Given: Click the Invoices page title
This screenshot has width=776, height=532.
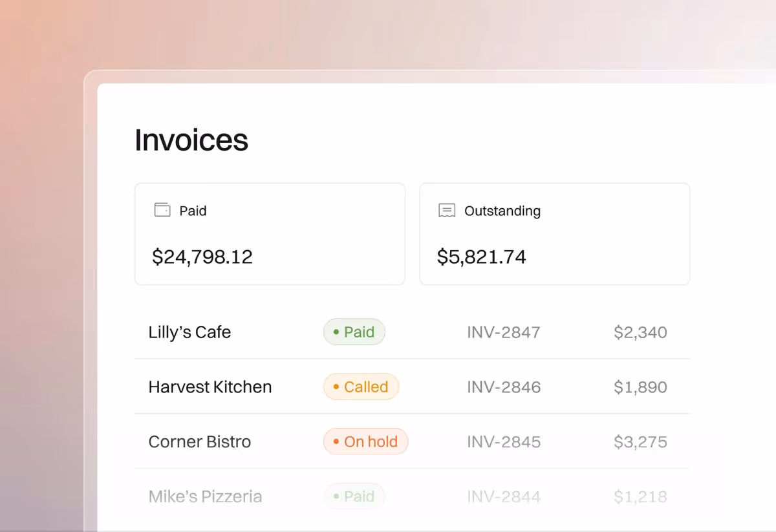Looking at the screenshot, I should click(x=191, y=140).
